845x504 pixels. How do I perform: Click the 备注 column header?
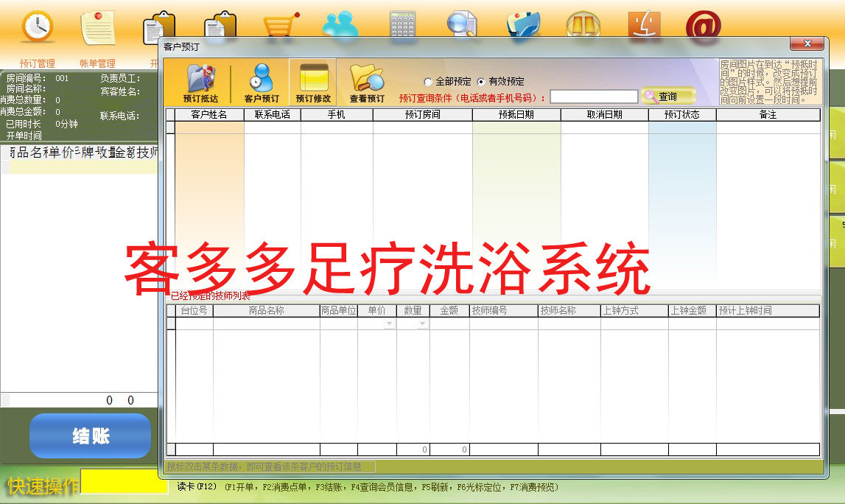tap(768, 115)
